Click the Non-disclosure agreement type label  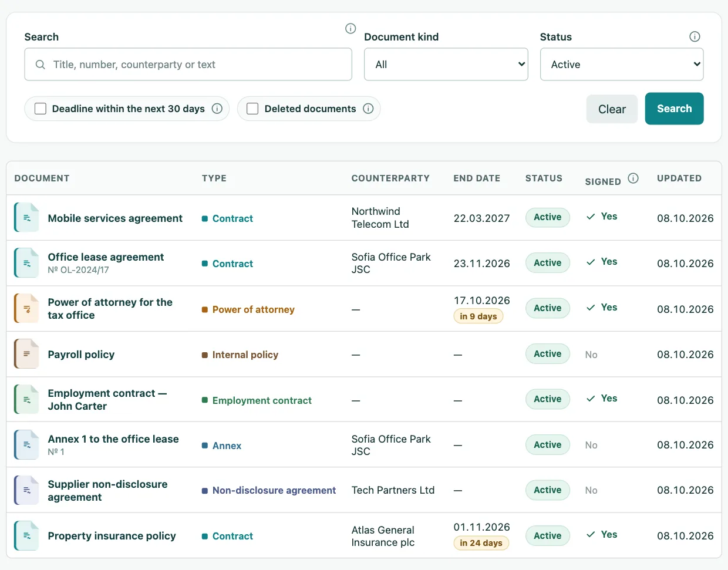(x=274, y=490)
